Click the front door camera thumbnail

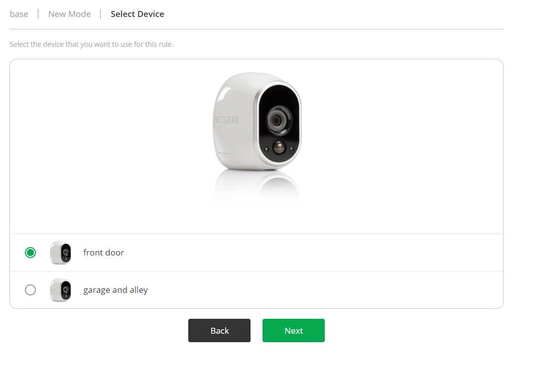(60, 252)
